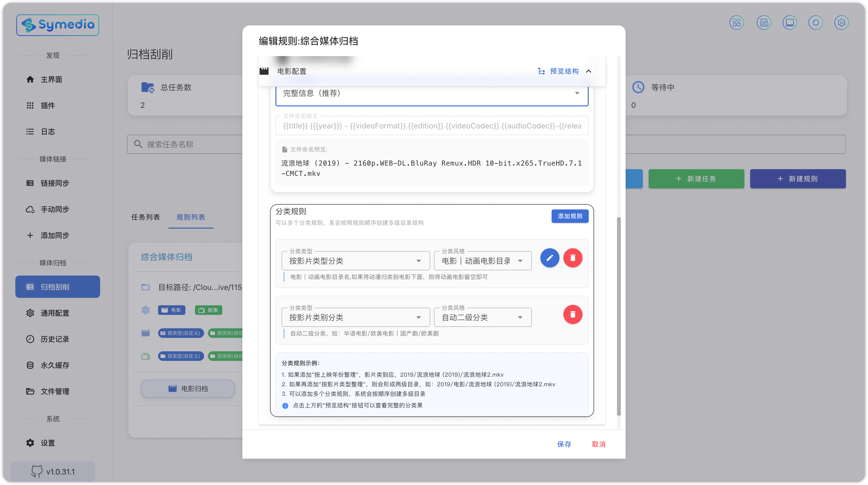Click the 剧集 tag chip

click(208, 310)
